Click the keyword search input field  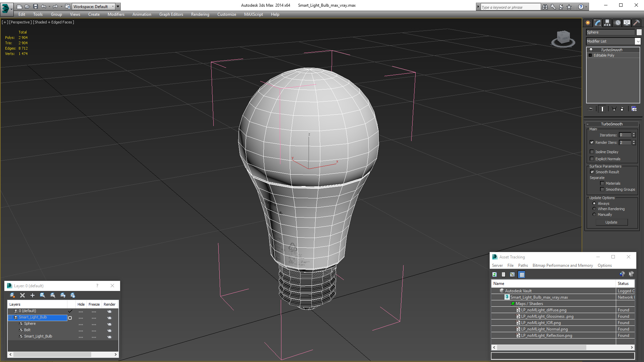[x=510, y=7]
